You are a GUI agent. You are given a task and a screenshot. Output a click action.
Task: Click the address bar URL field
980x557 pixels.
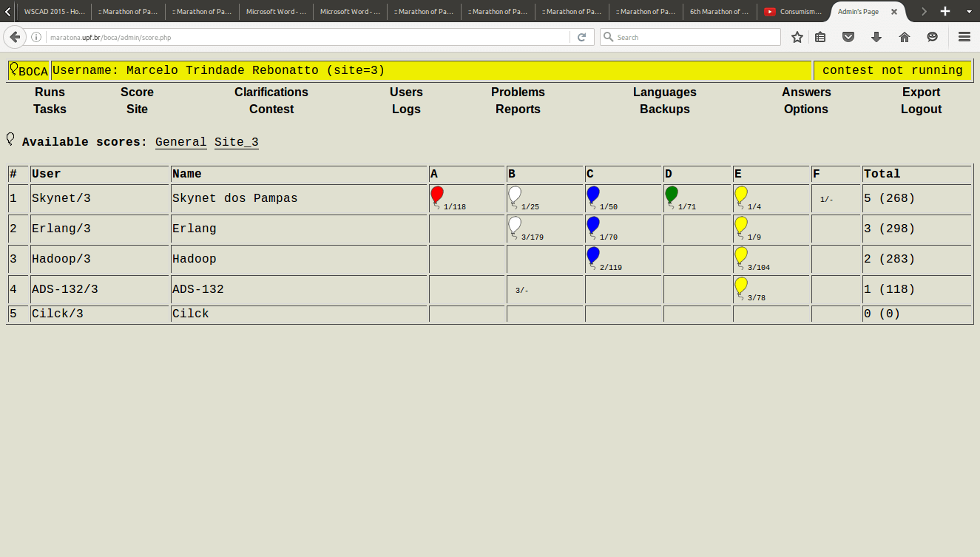tap(307, 37)
